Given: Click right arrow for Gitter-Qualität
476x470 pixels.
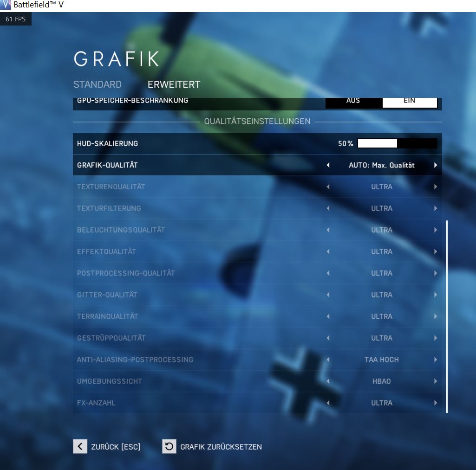Looking at the screenshot, I should pyautogui.click(x=436, y=295).
